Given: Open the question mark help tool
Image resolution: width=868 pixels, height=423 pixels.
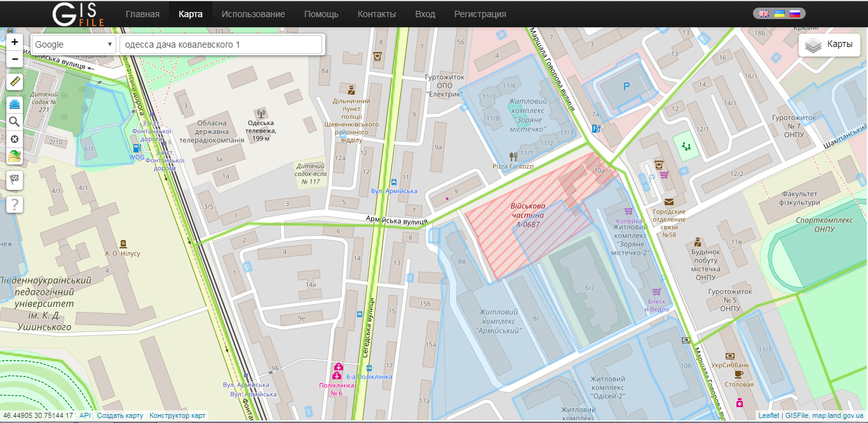Looking at the screenshot, I should coord(15,204).
